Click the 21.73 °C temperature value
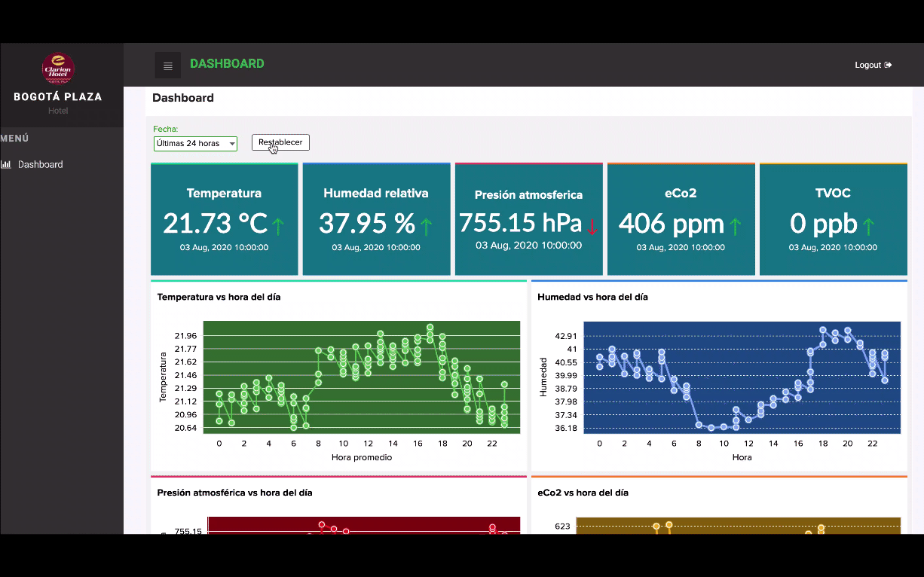The width and height of the screenshot is (924, 577). 216,224
